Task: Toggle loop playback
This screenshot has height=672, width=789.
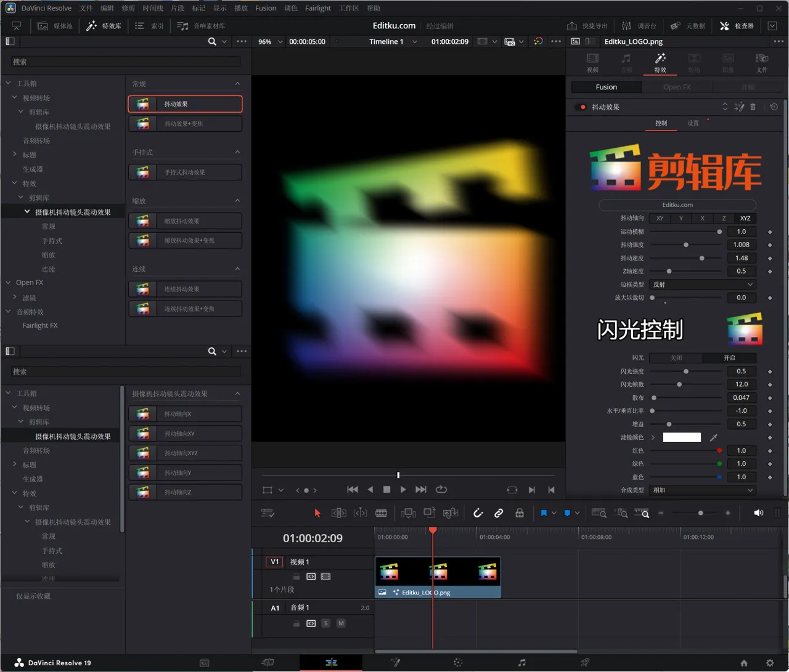Action: 441,490
